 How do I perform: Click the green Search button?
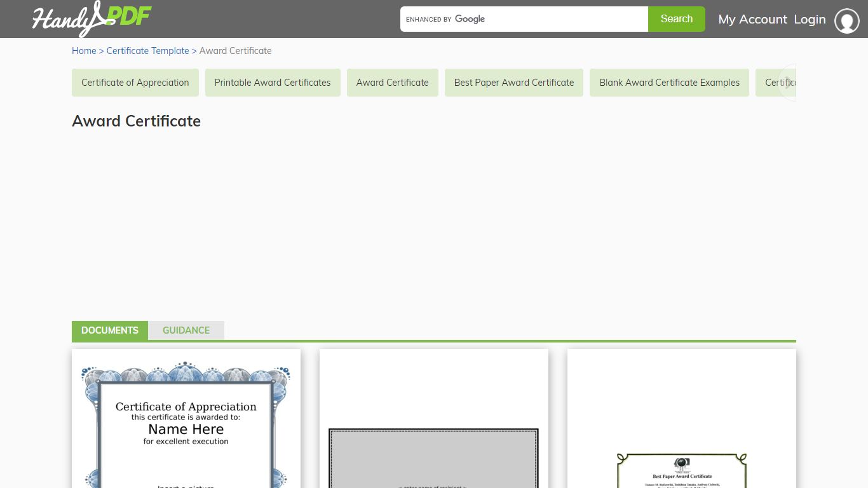(x=677, y=19)
